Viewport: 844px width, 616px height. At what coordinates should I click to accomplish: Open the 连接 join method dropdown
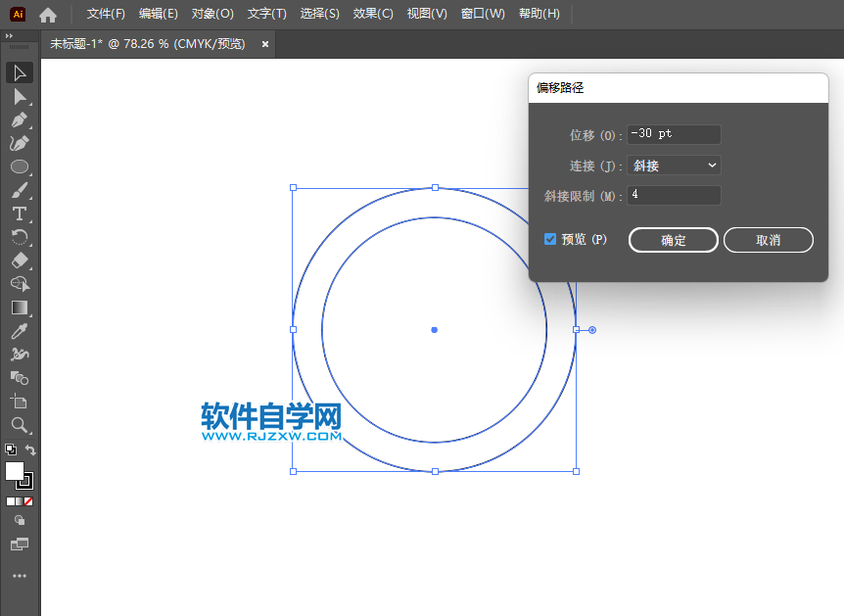pos(673,165)
